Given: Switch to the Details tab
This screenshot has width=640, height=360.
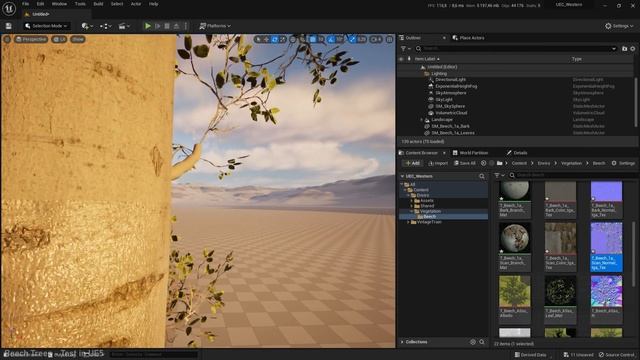Looking at the screenshot, I should point(517,153).
